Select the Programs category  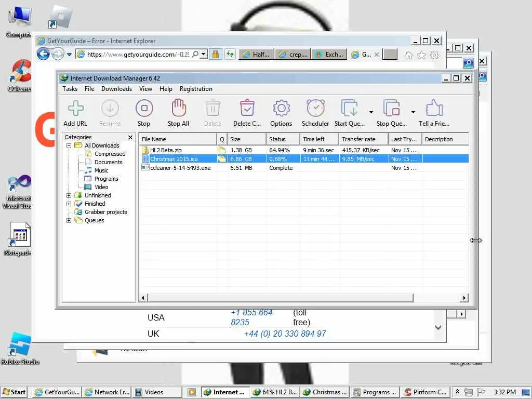[106, 179]
